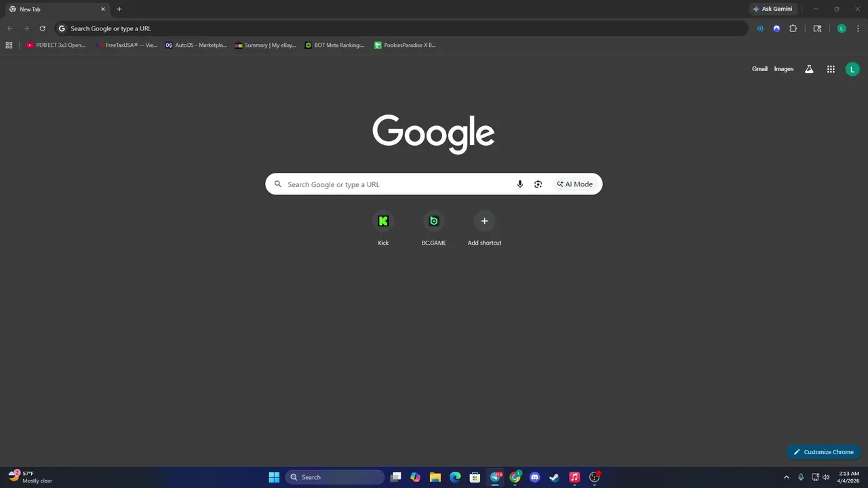
Task: Open the Images link
Action: [783, 69]
